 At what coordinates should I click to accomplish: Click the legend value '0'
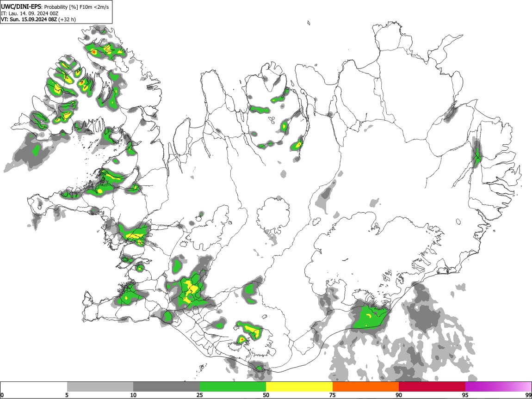(2, 395)
